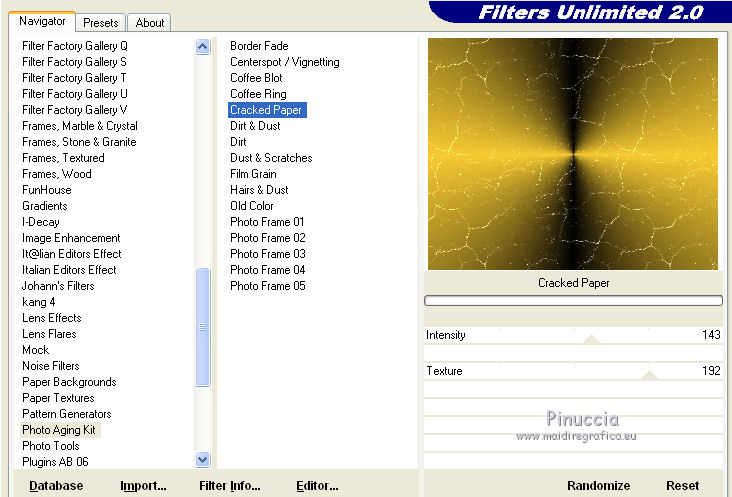Select the Lens Flares category
Image resolution: width=732 pixels, height=497 pixels.
[49, 334]
